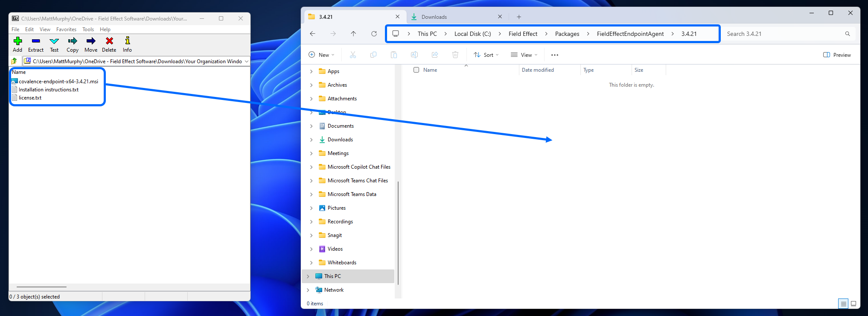868x316 pixels.
Task: Open the Edit menu in 7-Zip
Action: 29,29
